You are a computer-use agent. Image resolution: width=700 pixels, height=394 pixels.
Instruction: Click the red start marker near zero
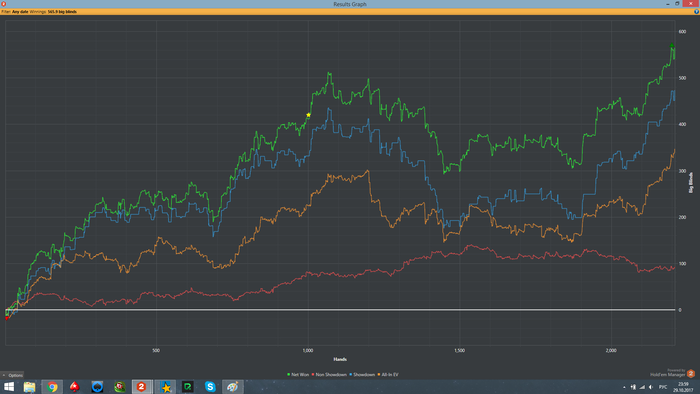[x=7, y=318]
